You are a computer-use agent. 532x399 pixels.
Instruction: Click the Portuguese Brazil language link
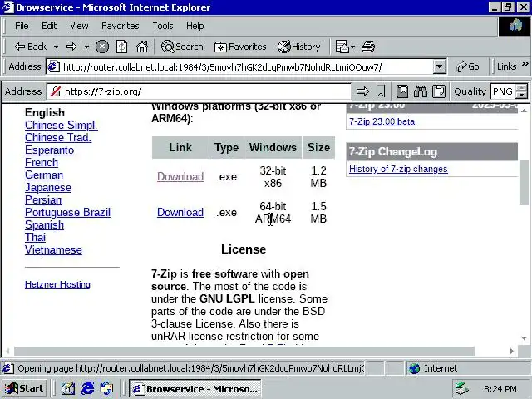pyautogui.click(x=67, y=213)
